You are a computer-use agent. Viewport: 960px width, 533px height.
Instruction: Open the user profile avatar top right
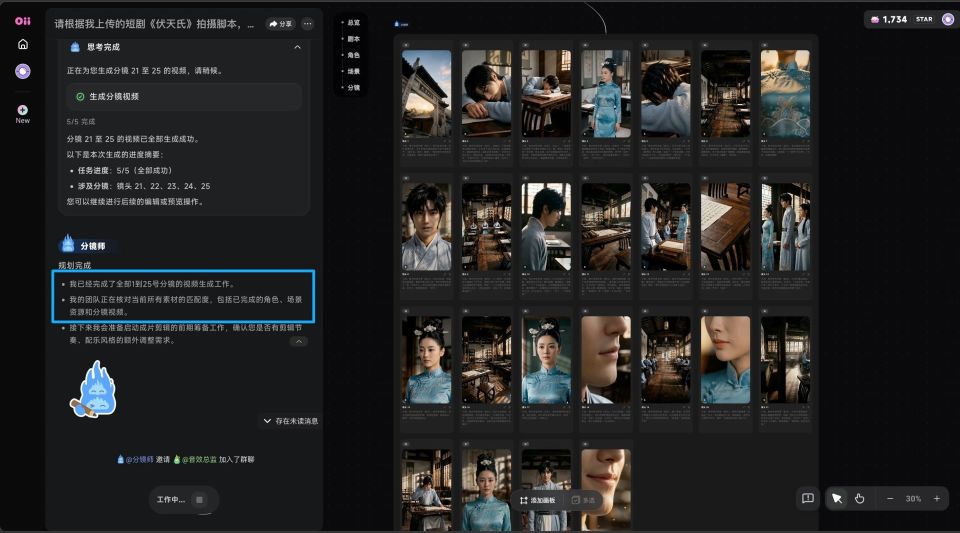tap(948, 20)
